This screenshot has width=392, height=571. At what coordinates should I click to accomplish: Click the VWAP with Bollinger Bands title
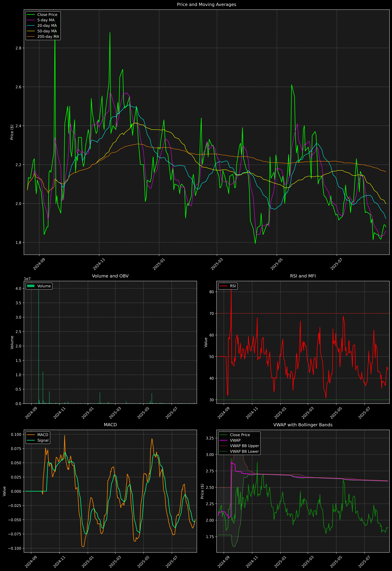point(303,425)
